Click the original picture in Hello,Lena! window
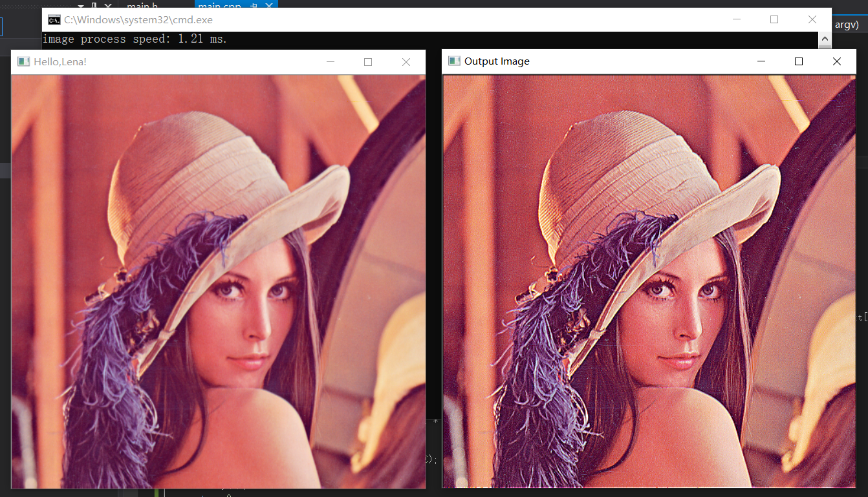The width and height of the screenshot is (868, 497). [x=219, y=282]
